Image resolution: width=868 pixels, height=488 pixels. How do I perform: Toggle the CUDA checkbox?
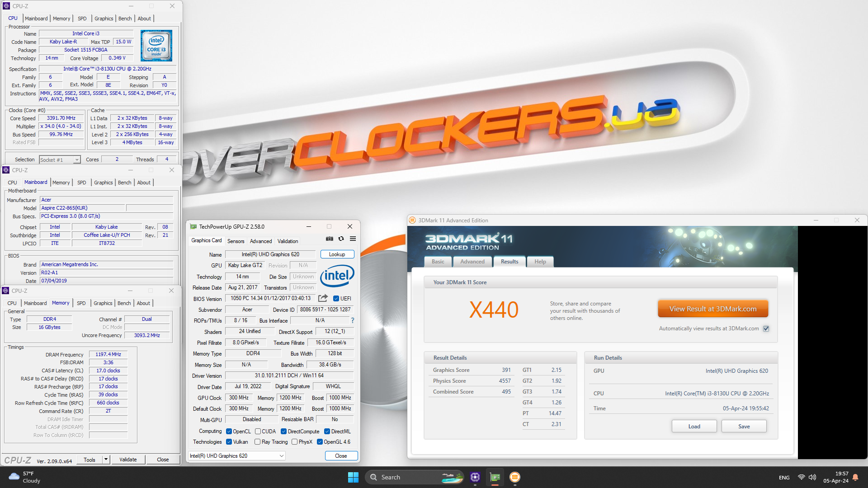258,432
